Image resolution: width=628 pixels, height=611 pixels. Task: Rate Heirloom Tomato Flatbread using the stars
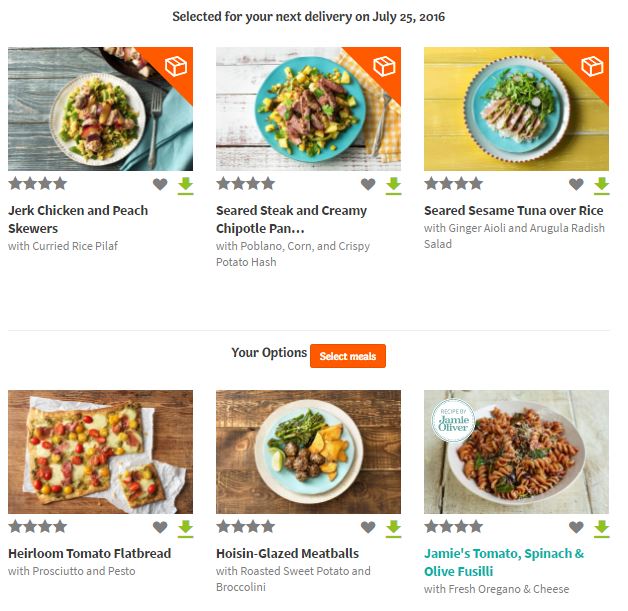[x=38, y=527]
